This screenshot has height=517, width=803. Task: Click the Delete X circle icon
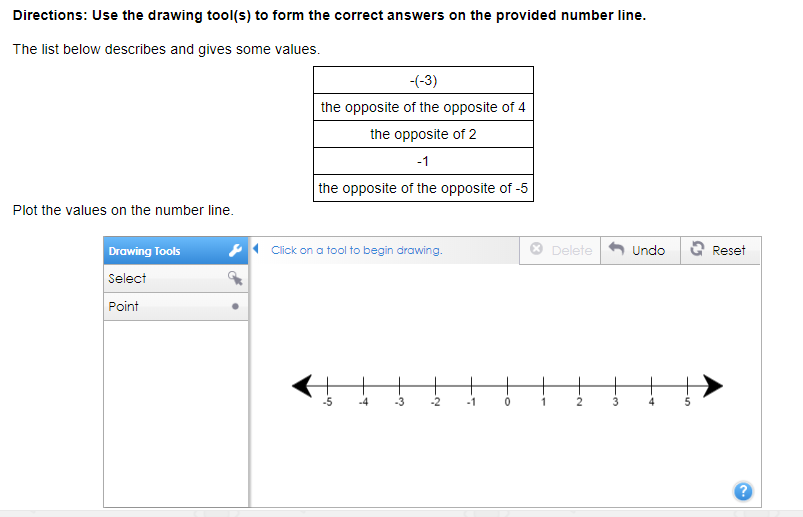coord(536,249)
